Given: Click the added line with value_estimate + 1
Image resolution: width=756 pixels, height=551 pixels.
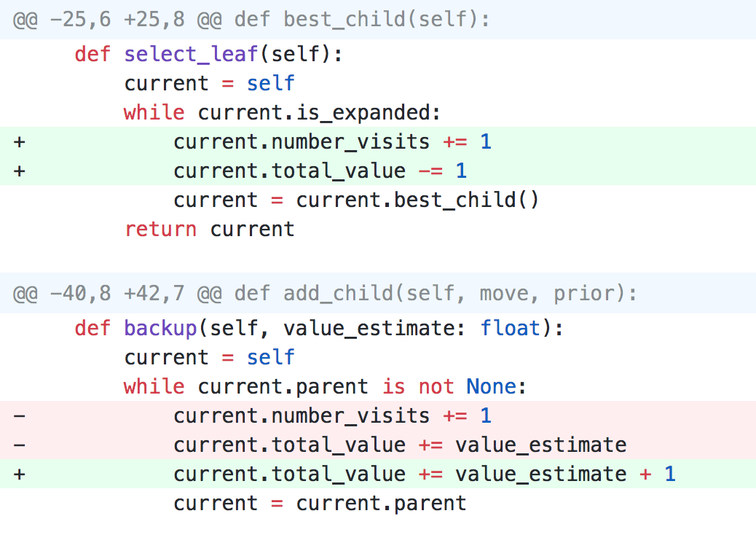Looking at the screenshot, I should (425, 474).
